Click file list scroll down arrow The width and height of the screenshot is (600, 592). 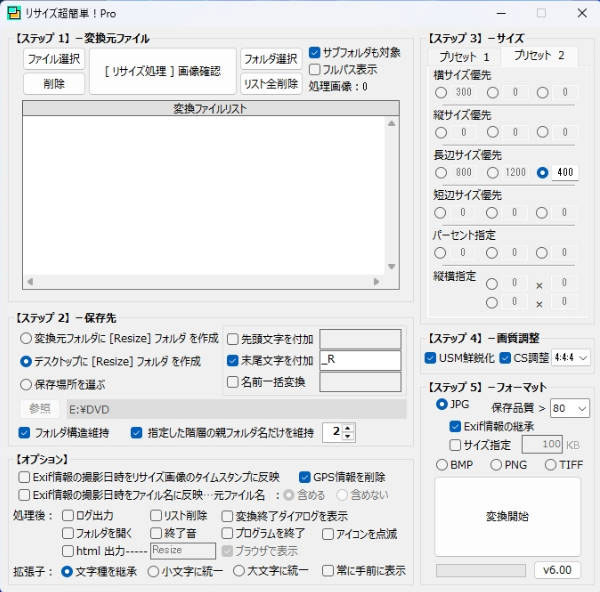pyautogui.click(x=391, y=266)
